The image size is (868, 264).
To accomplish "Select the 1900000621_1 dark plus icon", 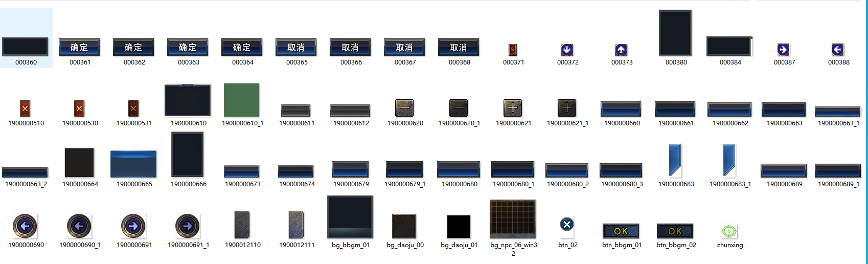I will click(567, 108).
